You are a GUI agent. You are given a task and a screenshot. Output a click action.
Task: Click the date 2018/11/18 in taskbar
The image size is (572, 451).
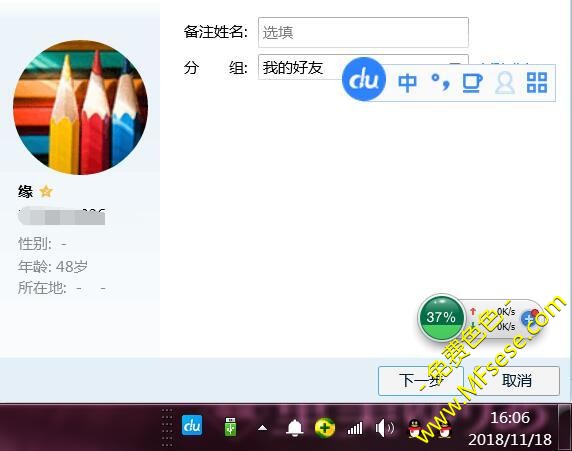(510, 440)
